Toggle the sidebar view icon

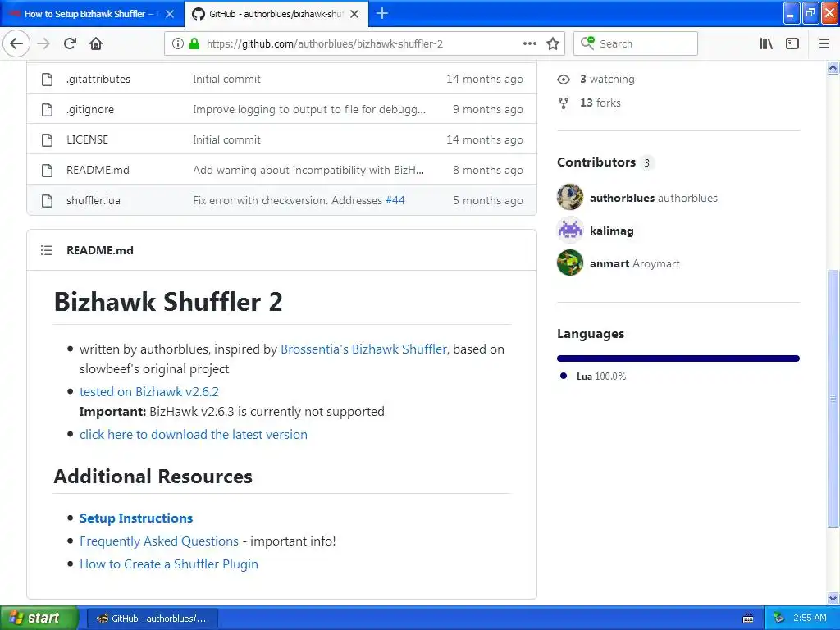coord(792,43)
